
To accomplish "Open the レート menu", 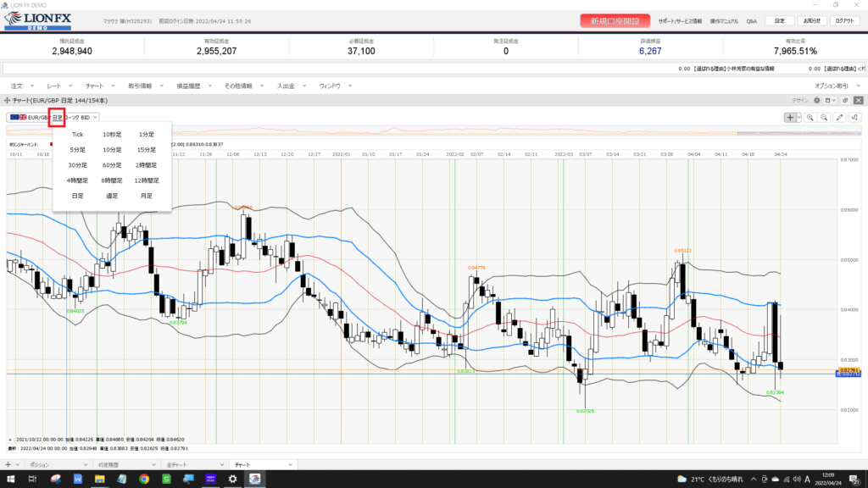I will 53,86.
